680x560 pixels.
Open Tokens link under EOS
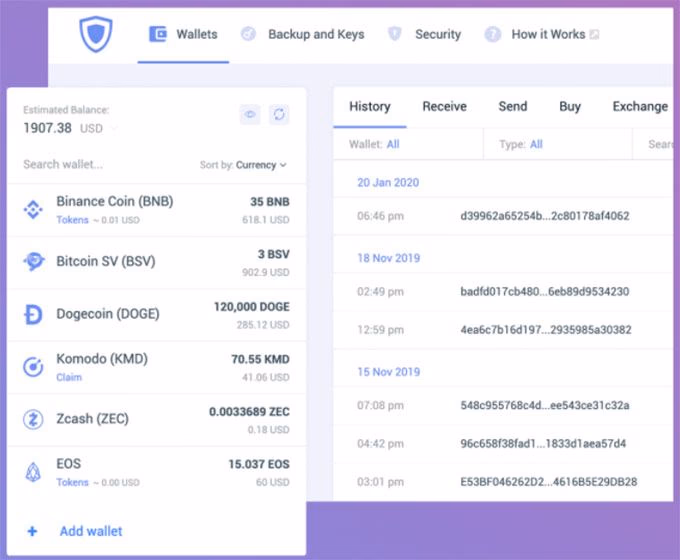click(x=72, y=482)
